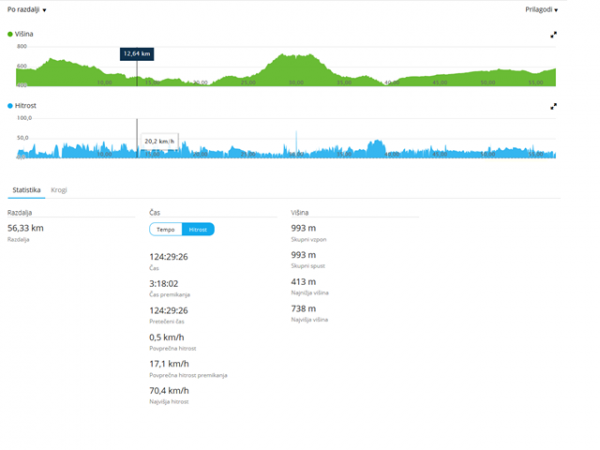
Task: Click the 56,33 km distance value
Action: [25, 229]
